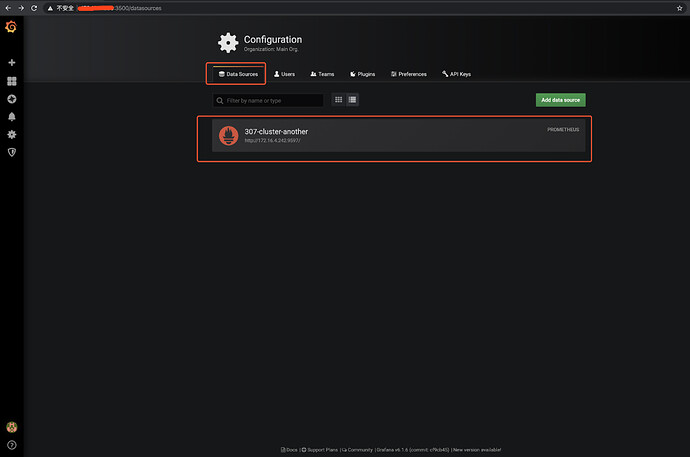The image size is (690, 457).
Task: Reload the page in the browser
Action: (x=34, y=8)
